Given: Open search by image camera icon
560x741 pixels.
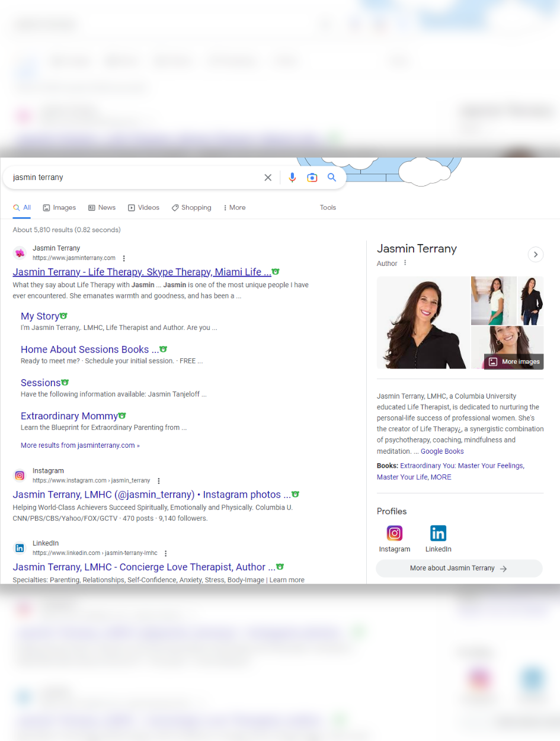Looking at the screenshot, I should point(312,178).
